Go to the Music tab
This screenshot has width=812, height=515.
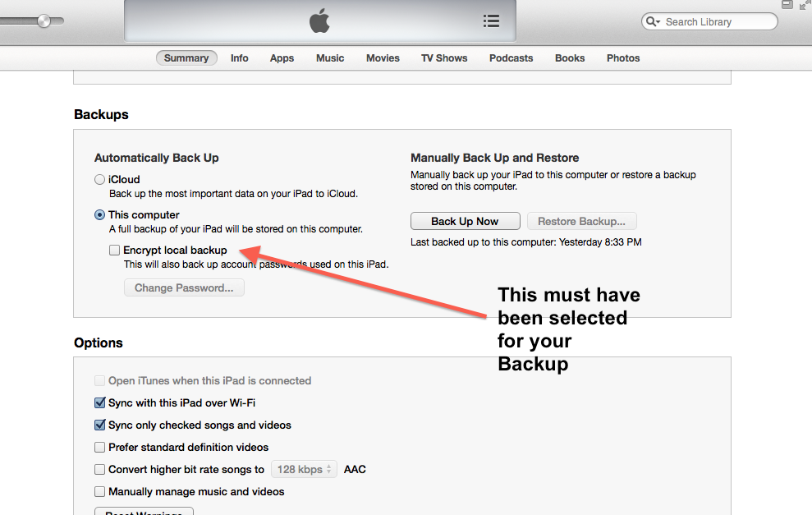coord(330,58)
